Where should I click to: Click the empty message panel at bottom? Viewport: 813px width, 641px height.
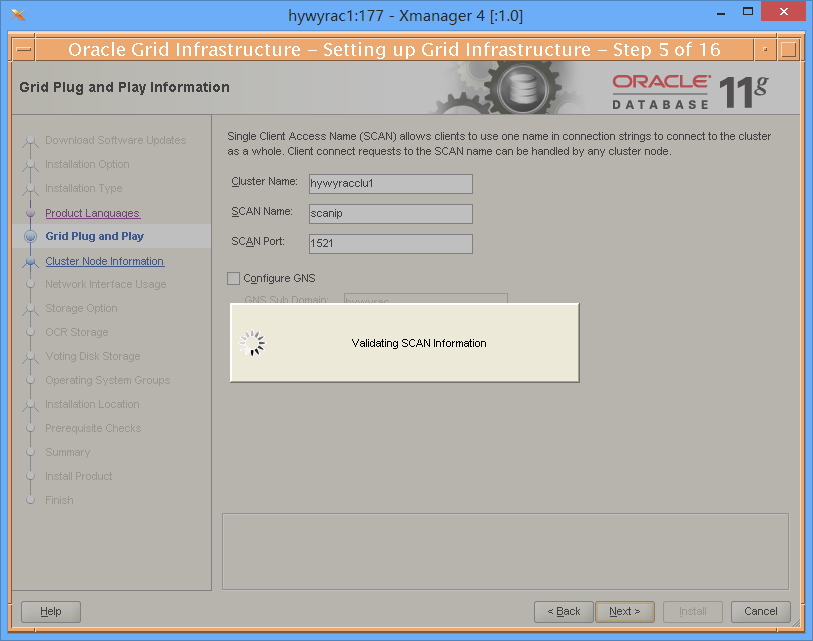(506, 552)
